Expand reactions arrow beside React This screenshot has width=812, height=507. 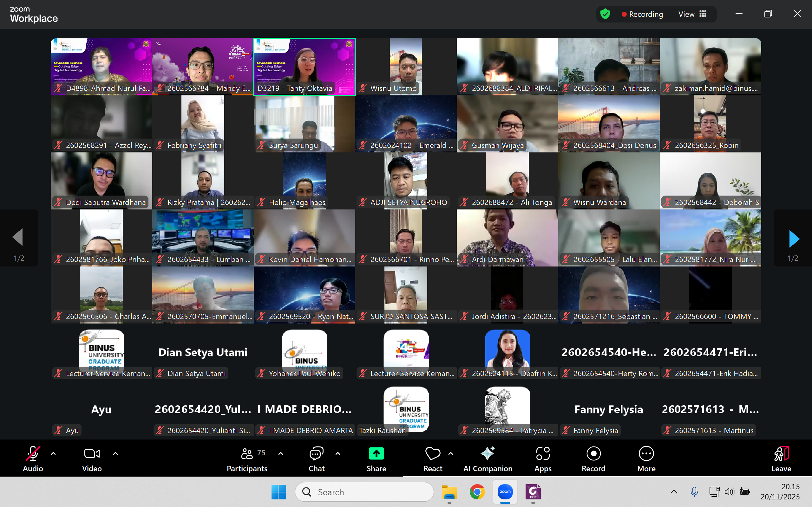(x=451, y=454)
